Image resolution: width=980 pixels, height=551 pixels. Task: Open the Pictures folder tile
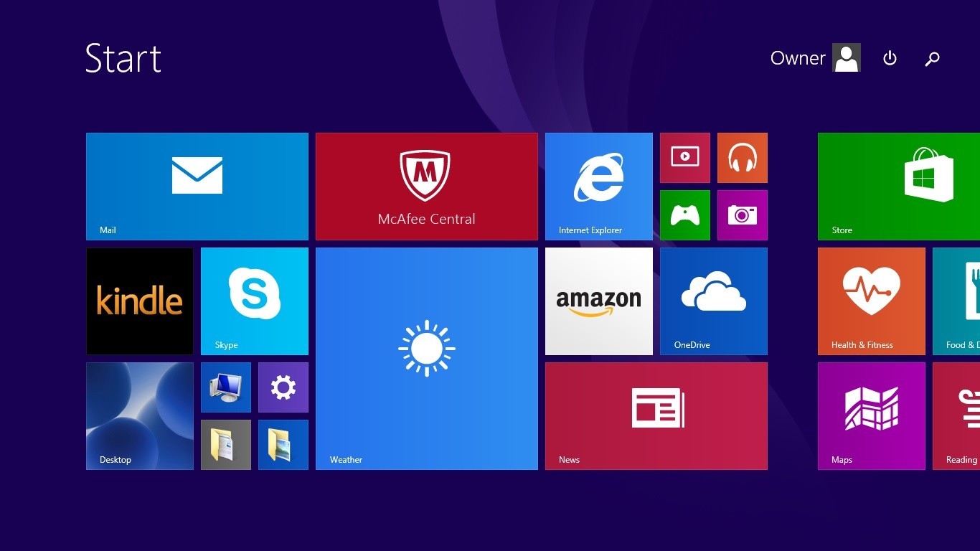(283, 445)
